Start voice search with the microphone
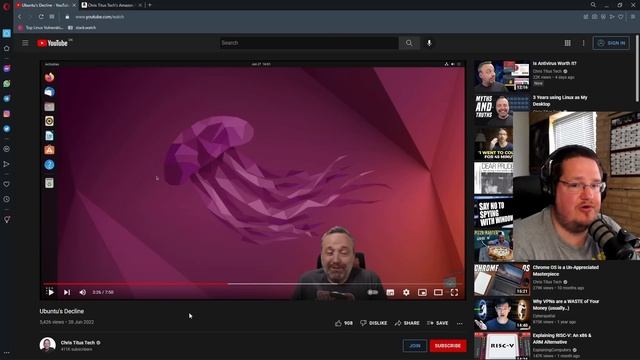The width and height of the screenshot is (640, 360). 429,43
